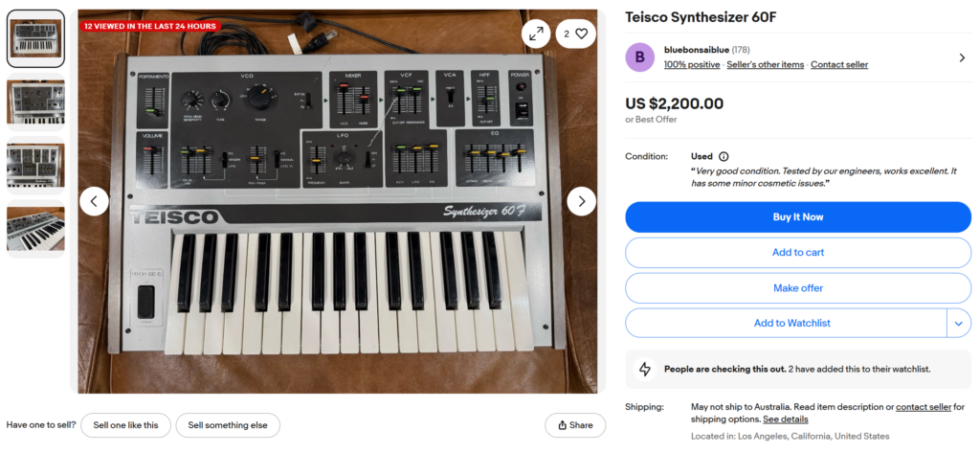Open the condition info icon beside Used

coord(724,156)
